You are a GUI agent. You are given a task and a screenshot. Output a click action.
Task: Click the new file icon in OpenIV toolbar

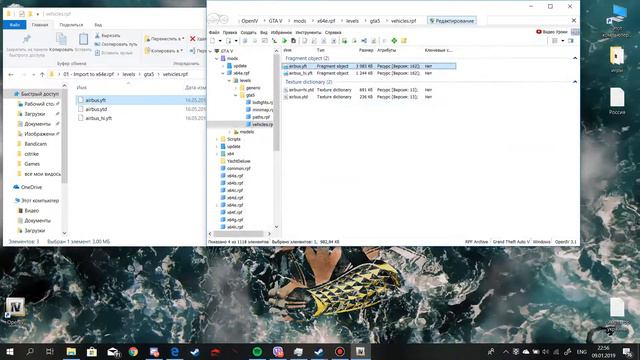[x=213, y=41]
